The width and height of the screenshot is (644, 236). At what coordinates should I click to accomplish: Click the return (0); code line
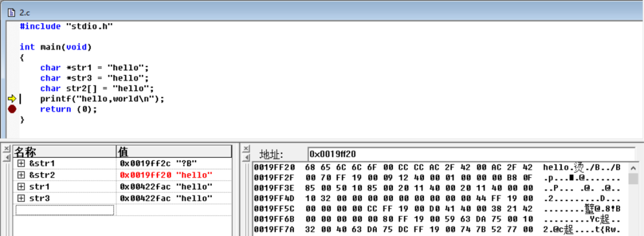69,109
